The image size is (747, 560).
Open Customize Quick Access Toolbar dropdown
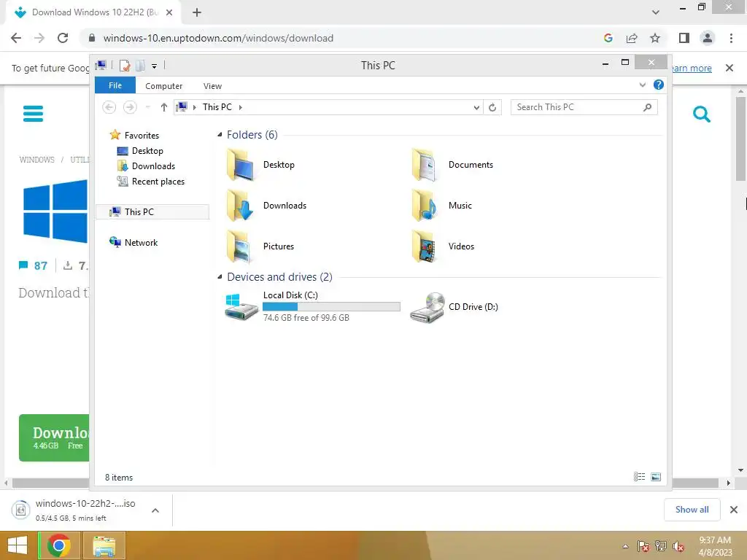pyautogui.click(x=155, y=66)
